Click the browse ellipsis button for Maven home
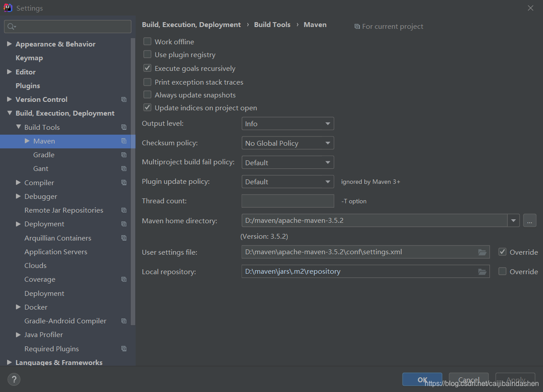 (x=530, y=220)
